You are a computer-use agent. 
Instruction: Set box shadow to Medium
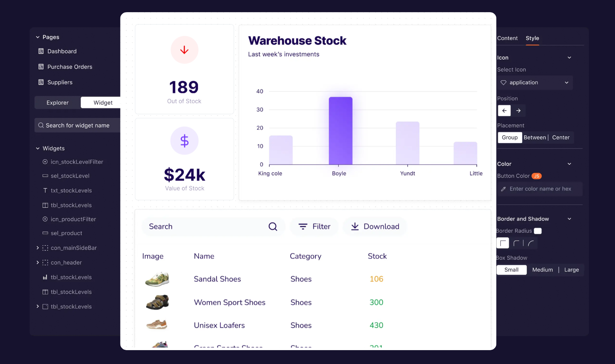point(542,270)
